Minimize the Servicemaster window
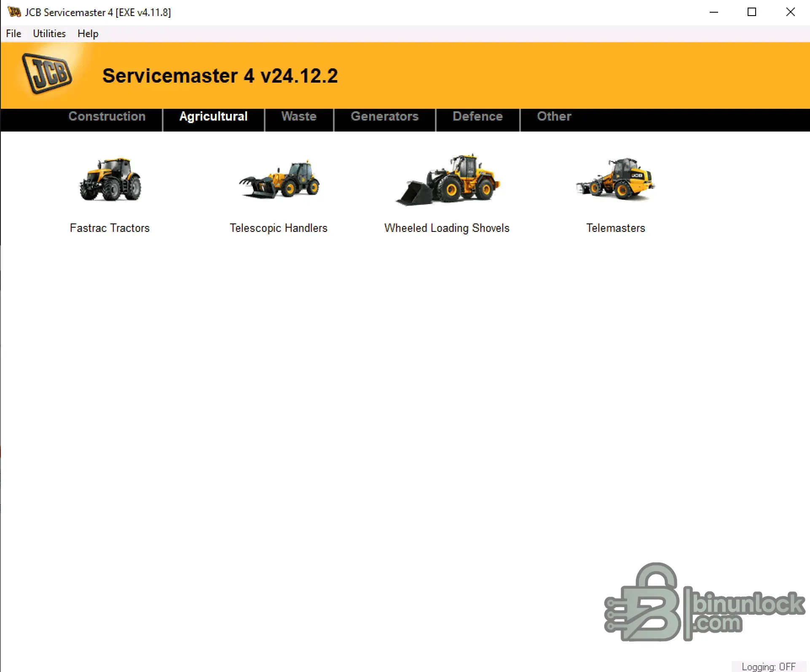Screen dimensions: 810x672 [714, 12]
